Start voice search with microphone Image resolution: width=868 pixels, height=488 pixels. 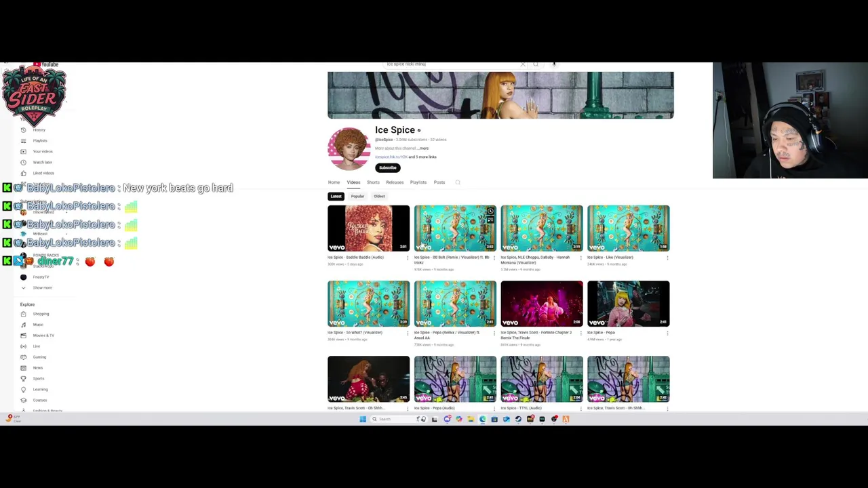coord(554,64)
